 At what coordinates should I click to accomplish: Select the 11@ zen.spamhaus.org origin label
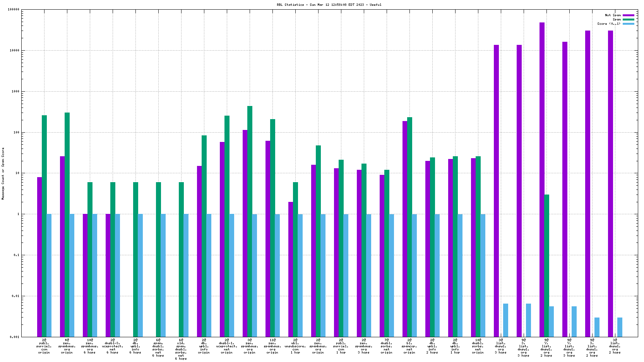[x=272, y=346]
